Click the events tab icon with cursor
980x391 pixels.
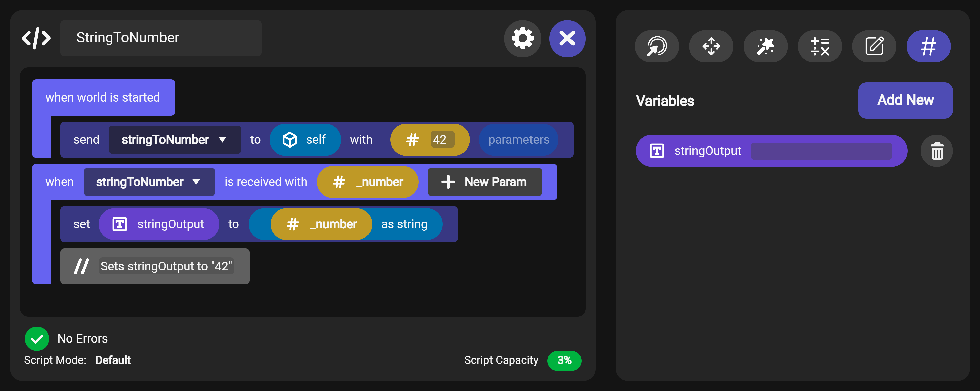657,46
